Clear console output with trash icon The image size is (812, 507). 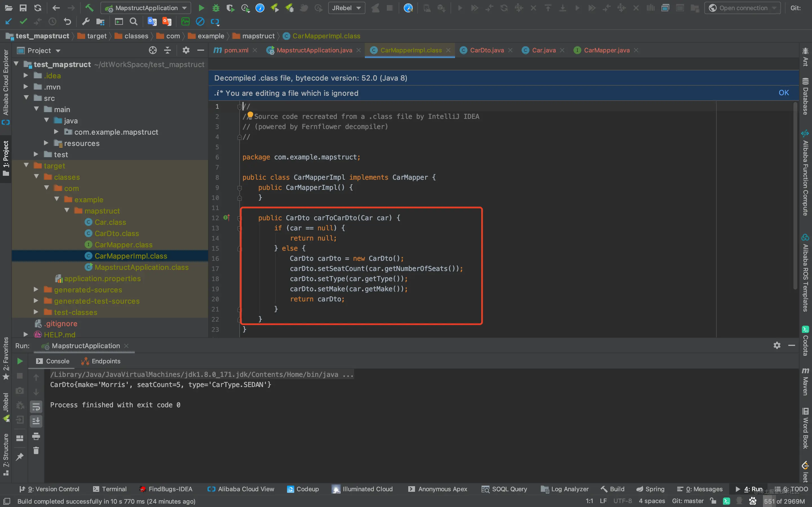pyautogui.click(x=36, y=451)
